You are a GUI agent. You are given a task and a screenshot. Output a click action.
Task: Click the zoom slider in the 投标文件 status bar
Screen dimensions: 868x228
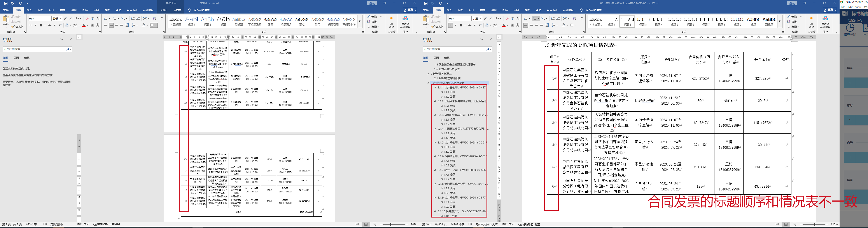pos(814,224)
